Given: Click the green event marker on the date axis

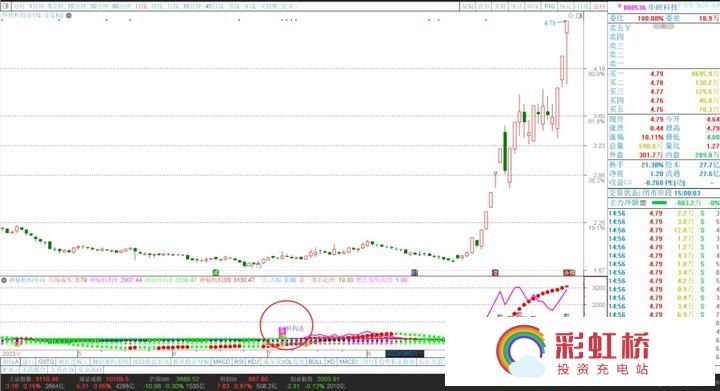Looking at the screenshot, I should point(216,273).
